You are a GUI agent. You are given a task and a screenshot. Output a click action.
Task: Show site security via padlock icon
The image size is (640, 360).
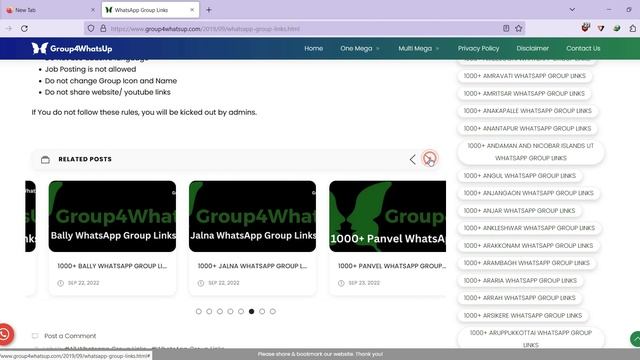pos(103,29)
